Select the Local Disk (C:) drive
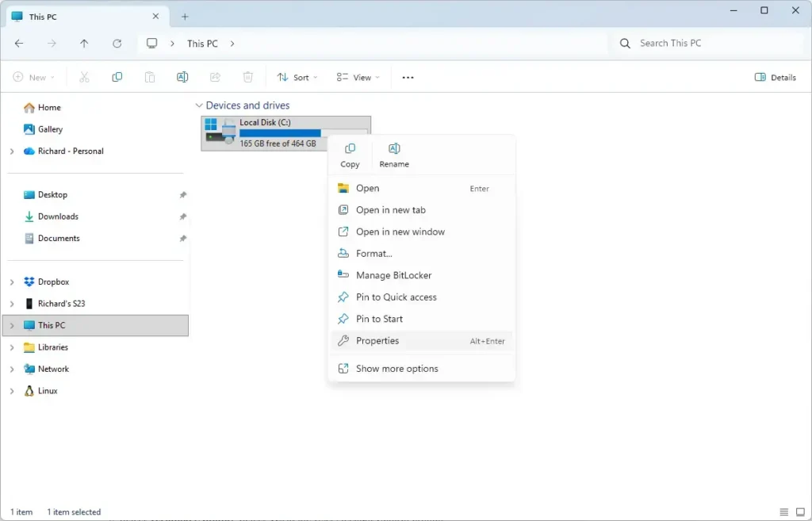This screenshot has height=521, width=812. pyautogui.click(x=285, y=133)
